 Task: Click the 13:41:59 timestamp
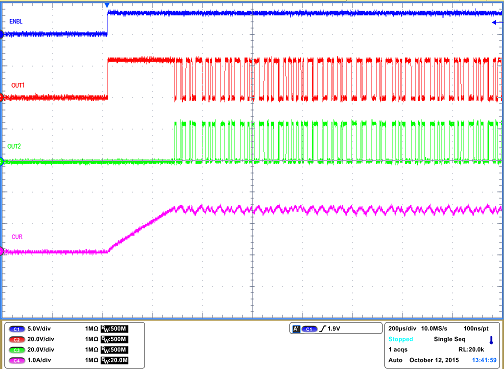pyautogui.click(x=484, y=360)
